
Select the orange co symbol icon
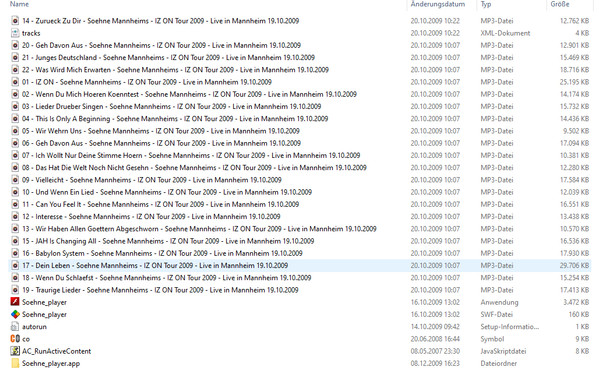[15, 338]
